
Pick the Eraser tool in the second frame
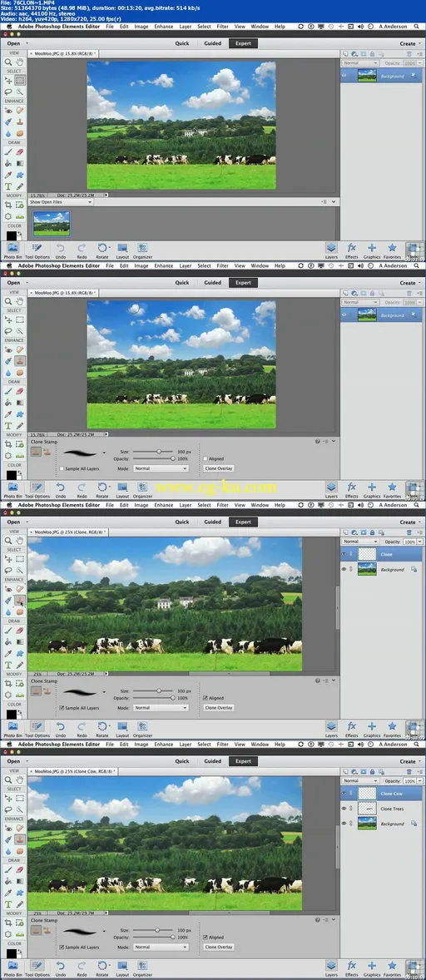pyautogui.click(x=20, y=391)
